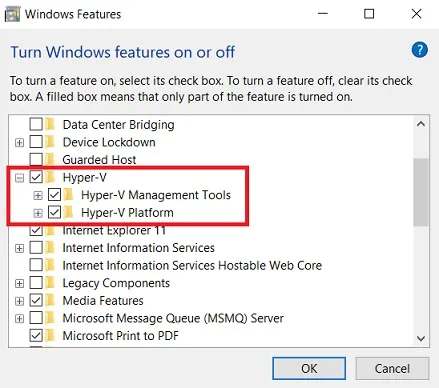This screenshot has height=388, width=439.
Task: Click the vertical scrollbar thumb
Action: pyautogui.click(x=421, y=192)
